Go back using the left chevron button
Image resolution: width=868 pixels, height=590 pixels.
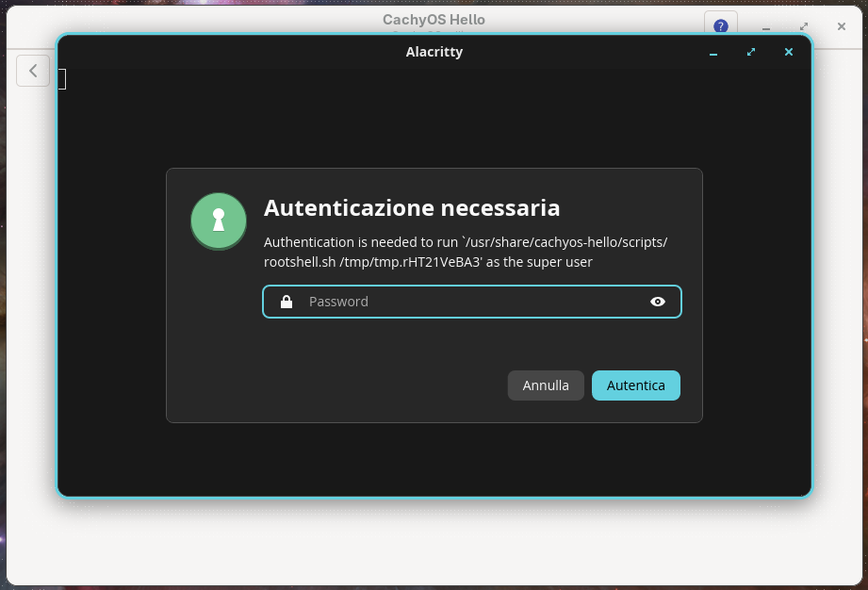(x=33, y=71)
